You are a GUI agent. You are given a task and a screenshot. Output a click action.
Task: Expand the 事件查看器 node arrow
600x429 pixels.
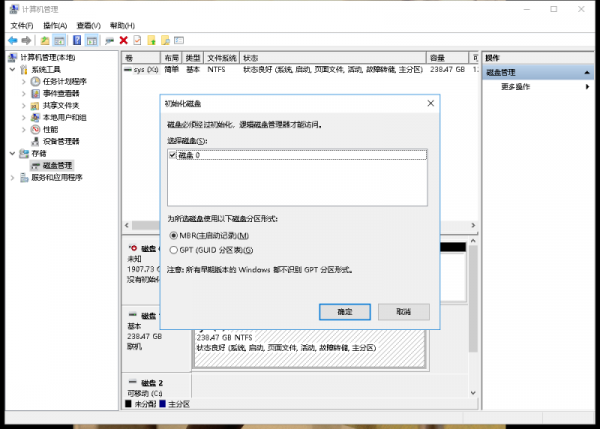click(23, 93)
